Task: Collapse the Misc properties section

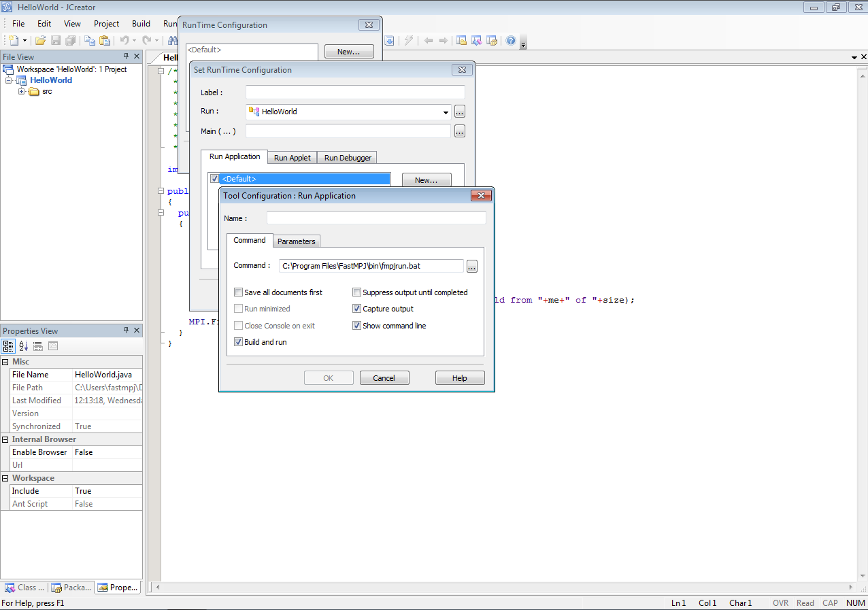Action: pos(5,362)
